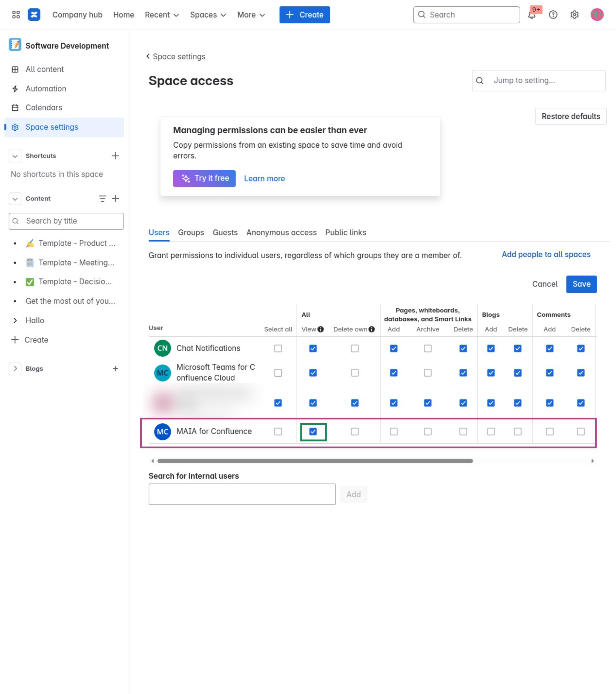The image size is (616, 694).
Task: Collapse the Shortcuts section
Action: (15, 156)
